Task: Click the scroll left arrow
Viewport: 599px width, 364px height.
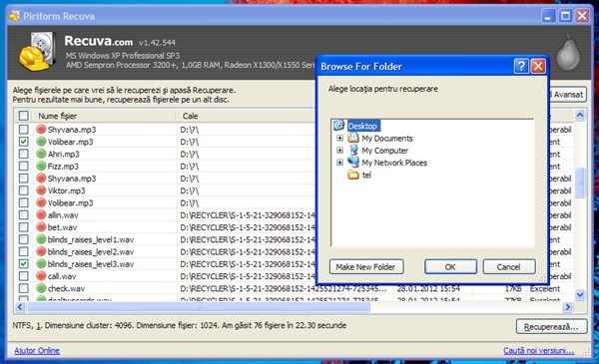Action: [20, 307]
